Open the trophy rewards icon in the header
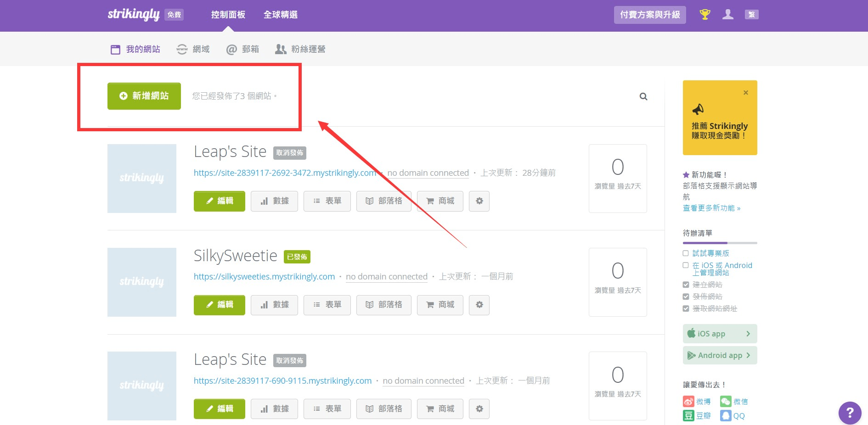The width and height of the screenshot is (868, 425). (x=704, y=14)
